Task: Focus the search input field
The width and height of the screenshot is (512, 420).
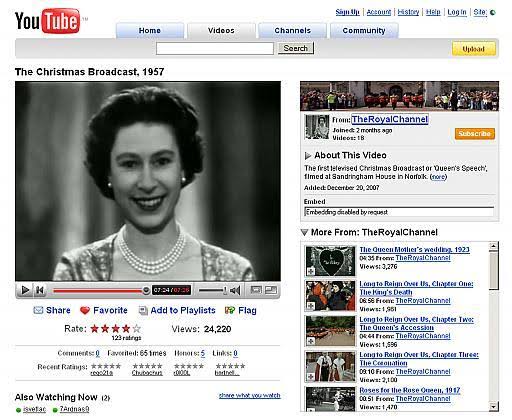Action: point(215,49)
